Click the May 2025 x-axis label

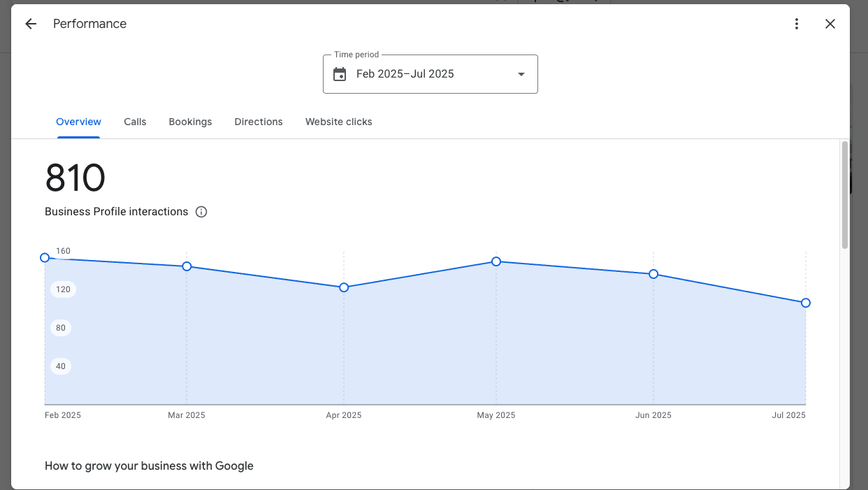496,415
